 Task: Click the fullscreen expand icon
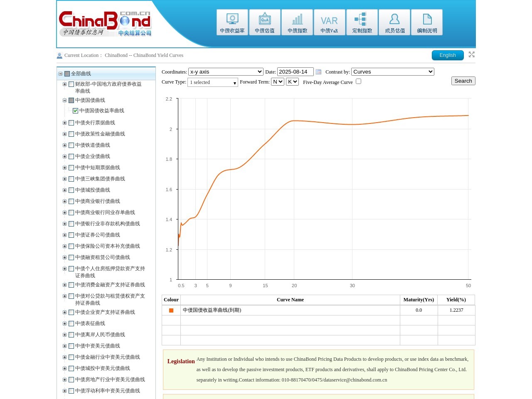point(471,54)
